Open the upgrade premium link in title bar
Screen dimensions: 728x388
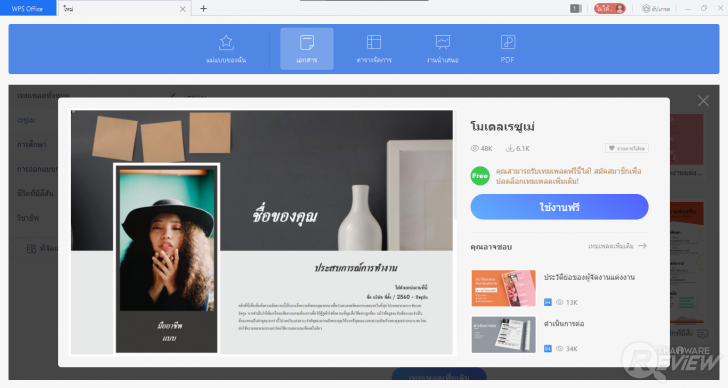click(x=656, y=9)
